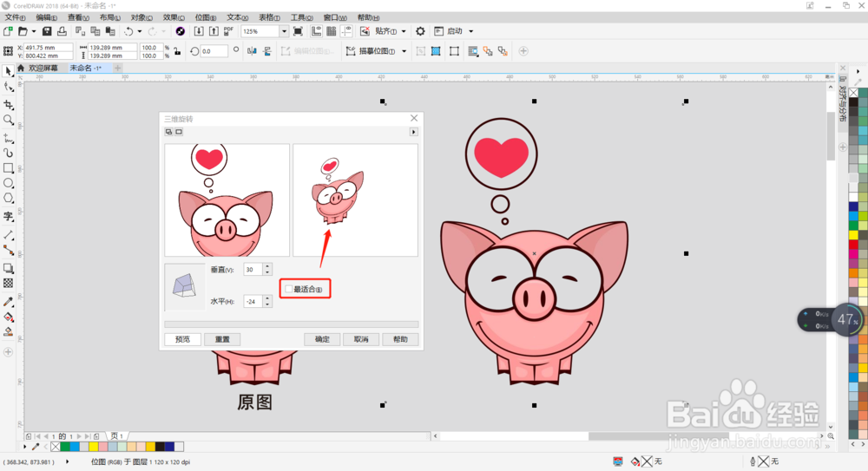Viewport: 868px width, 471px height.
Task: Toggle the lock ratio padlock
Action: tap(177, 51)
